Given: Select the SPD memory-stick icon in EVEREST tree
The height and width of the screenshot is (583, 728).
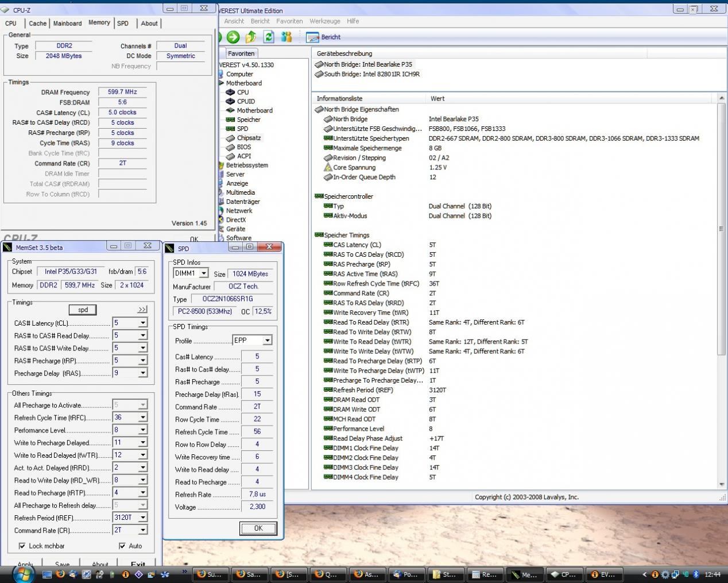Looking at the screenshot, I should (230, 129).
